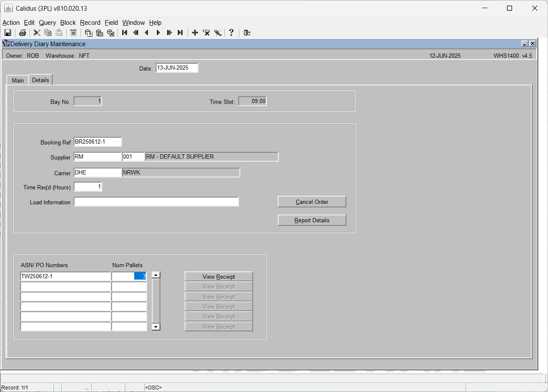Click the Insert Record plus icon
548x392 pixels.
195,33
